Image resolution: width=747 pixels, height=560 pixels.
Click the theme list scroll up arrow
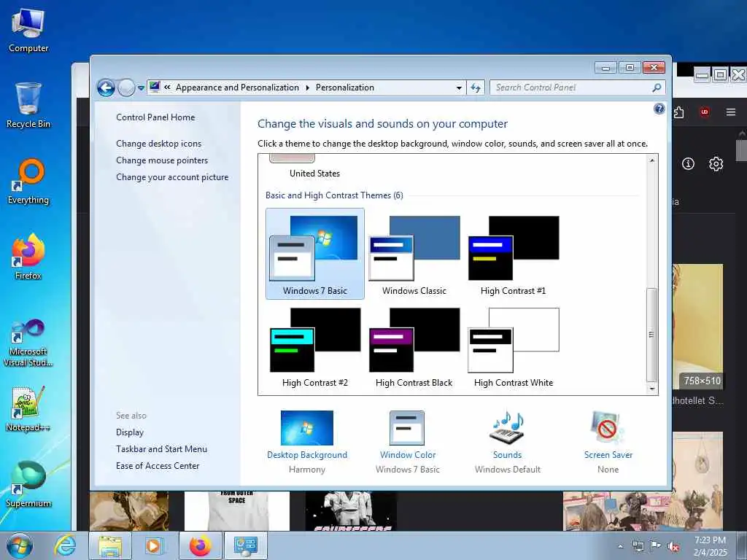(652, 160)
